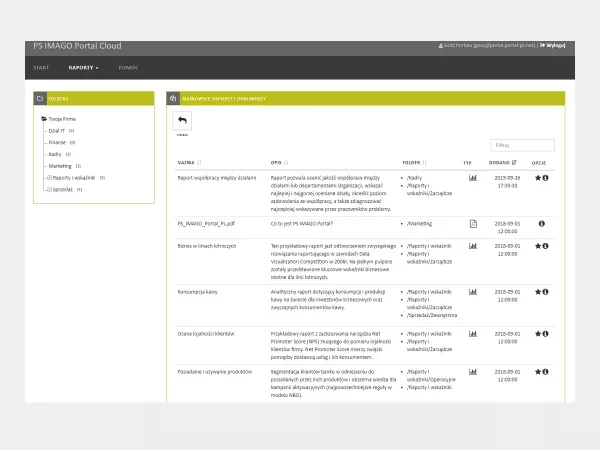Image resolution: width=600 pixels, height=450 pixels.
Task: Show info for Ocena lojalności klientów report
Action: coord(546,332)
